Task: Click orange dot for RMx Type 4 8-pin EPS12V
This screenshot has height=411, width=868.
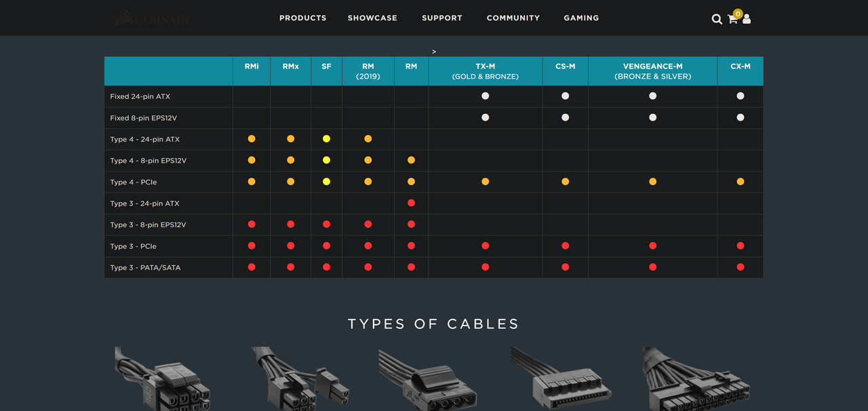Action: point(290,160)
